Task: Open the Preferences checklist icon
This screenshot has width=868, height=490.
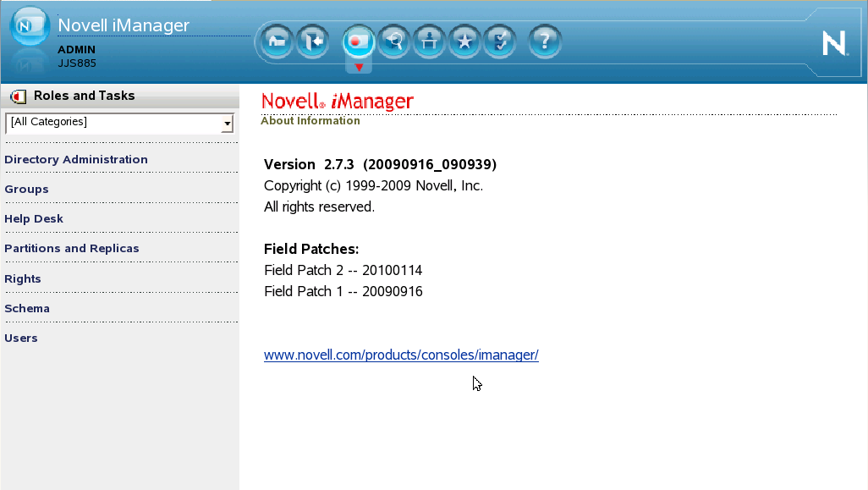Action: pyautogui.click(x=500, y=41)
